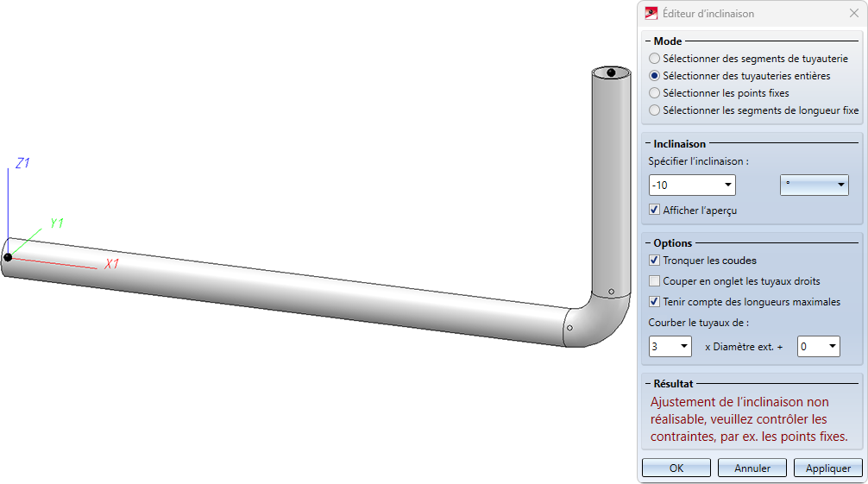Collapse the Résultat section
Screen dimensions: 868x484
[x=648, y=384]
